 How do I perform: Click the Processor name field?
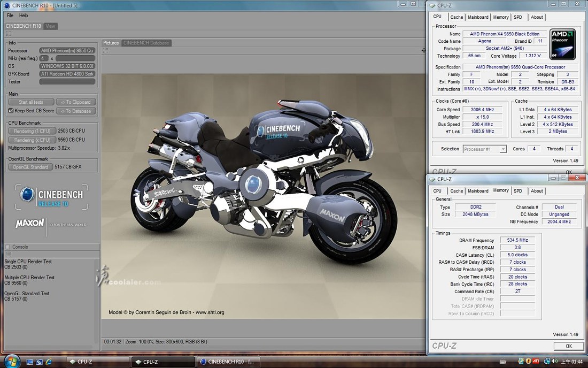pyautogui.click(x=67, y=51)
